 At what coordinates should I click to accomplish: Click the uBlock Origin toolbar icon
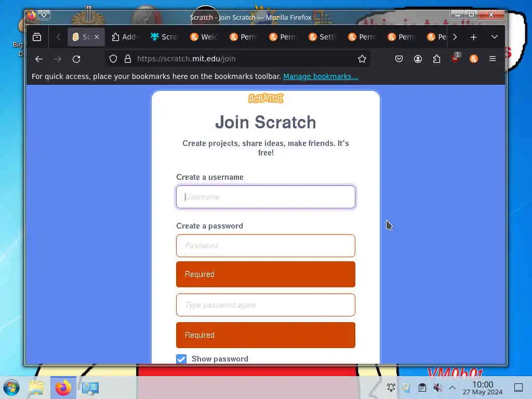(455, 58)
